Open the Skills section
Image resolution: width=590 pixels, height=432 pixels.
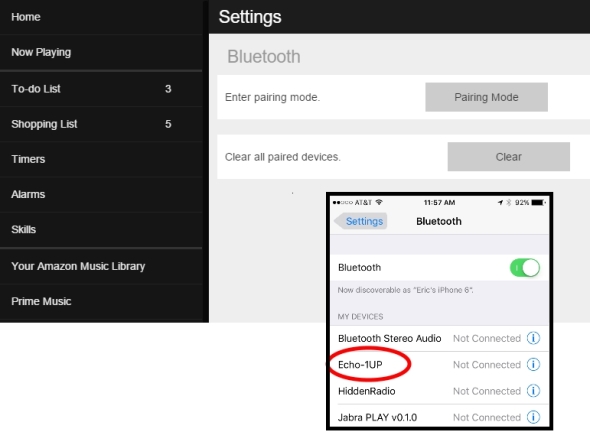tap(101, 230)
